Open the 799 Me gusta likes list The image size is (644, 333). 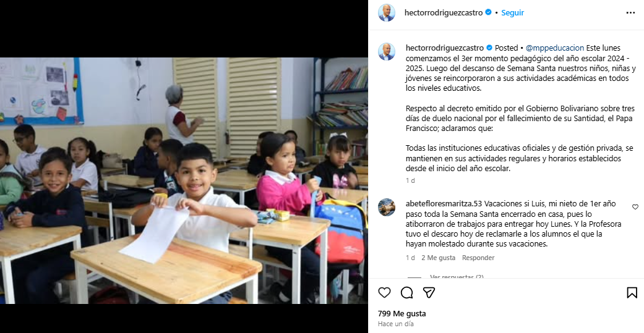coord(401,314)
